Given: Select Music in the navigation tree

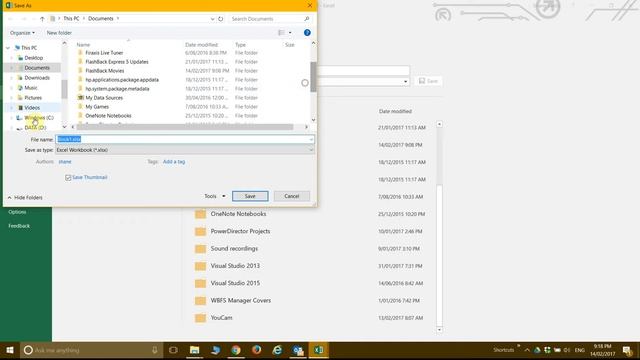Looking at the screenshot, I should coord(31,88).
